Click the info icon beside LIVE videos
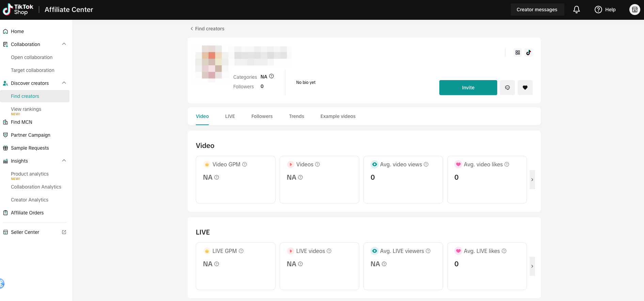This screenshot has width=644, height=301. [x=329, y=251]
